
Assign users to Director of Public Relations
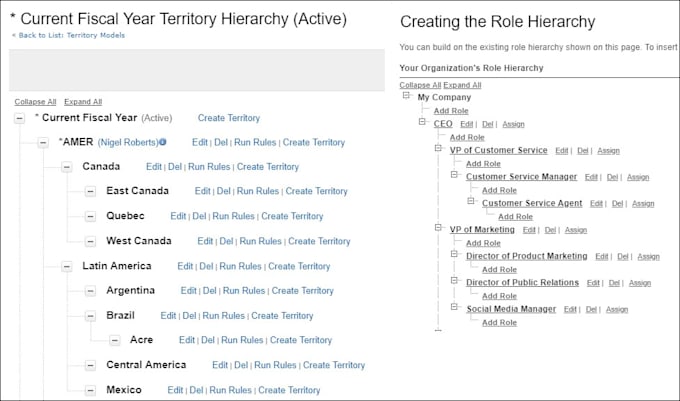pos(640,283)
